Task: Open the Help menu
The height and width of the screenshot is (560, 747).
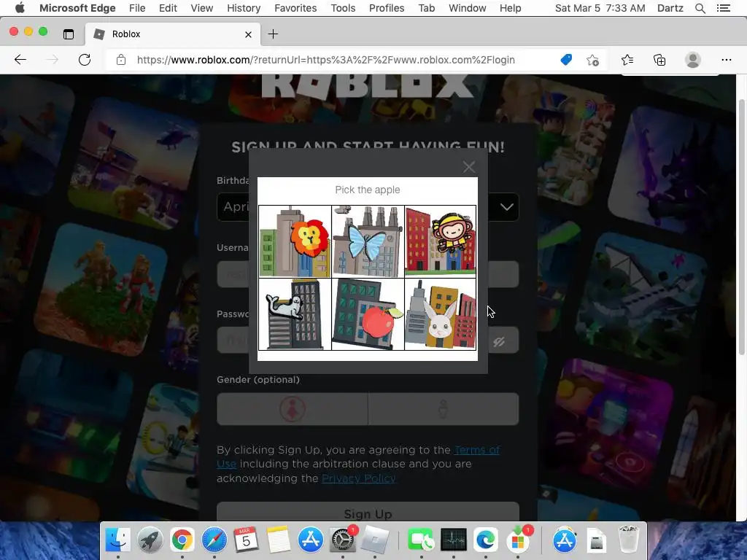Action: click(x=510, y=8)
